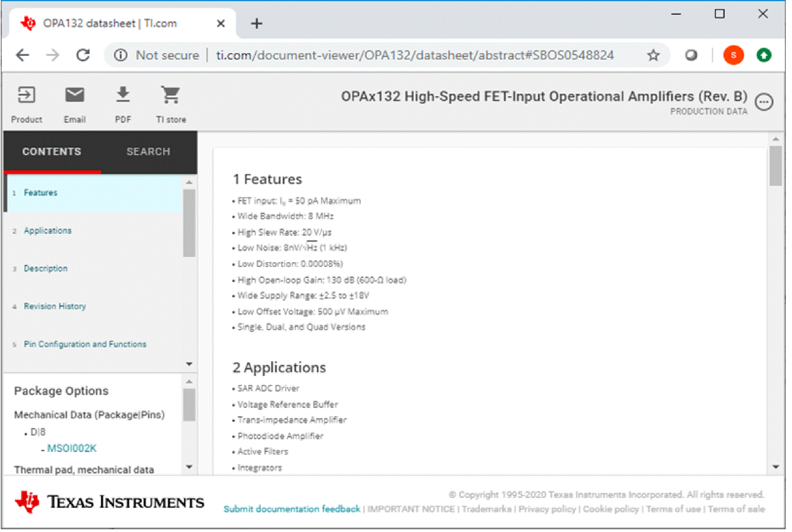Viewport: 792px width, 532px height.
Task: Open a new browser tab
Action: pyautogui.click(x=256, y=24)
